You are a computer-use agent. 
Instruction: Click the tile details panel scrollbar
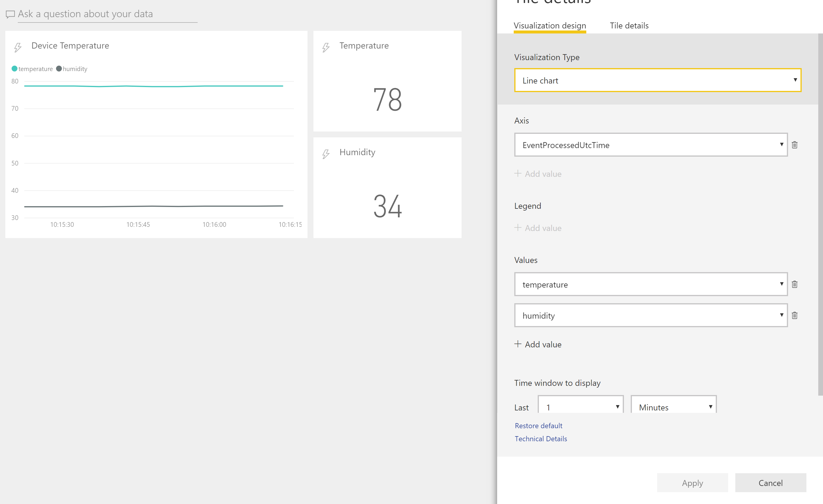(x=820, y=214)
